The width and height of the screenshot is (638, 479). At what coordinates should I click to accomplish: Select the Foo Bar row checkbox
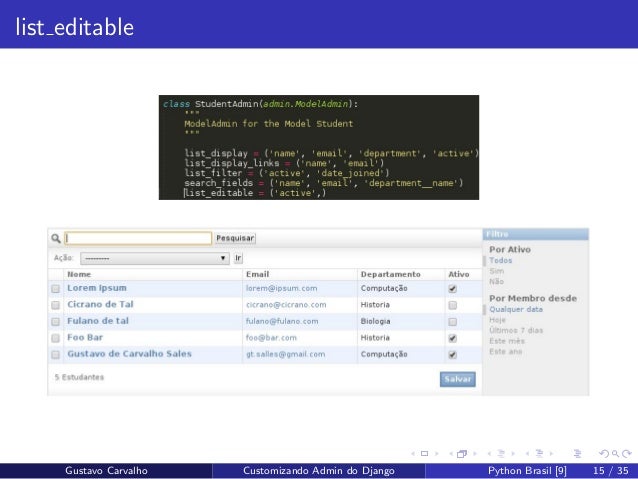(x=56, y=338)
